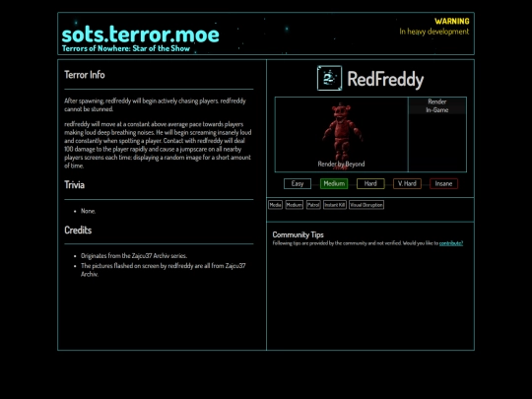Click the Visual Disruption tag
This screenshot has height=399, width=532.
[x=366, y=205]
